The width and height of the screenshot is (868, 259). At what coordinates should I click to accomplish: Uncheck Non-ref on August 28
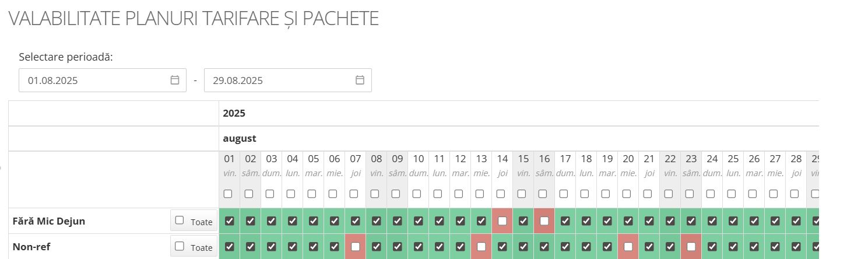(x=796, y=247)
